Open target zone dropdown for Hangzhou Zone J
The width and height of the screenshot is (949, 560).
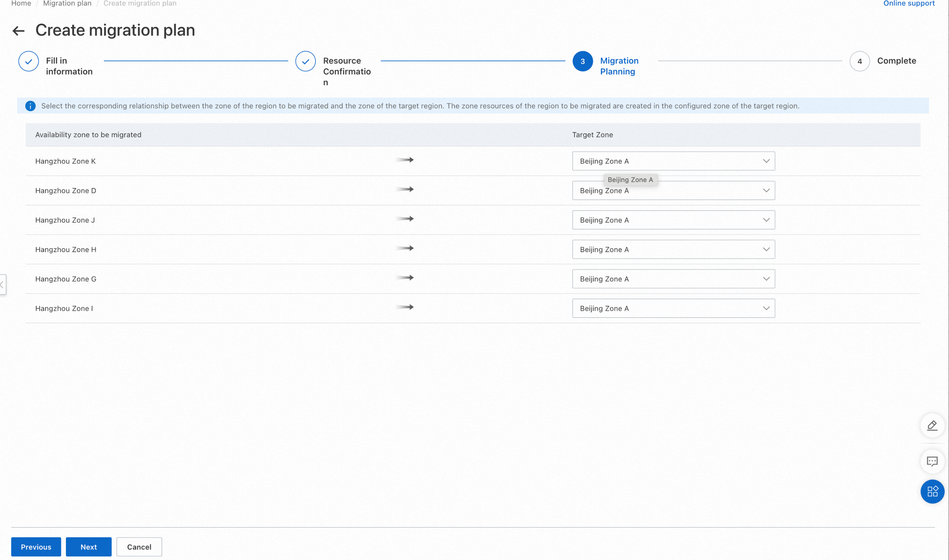point(673,220)
